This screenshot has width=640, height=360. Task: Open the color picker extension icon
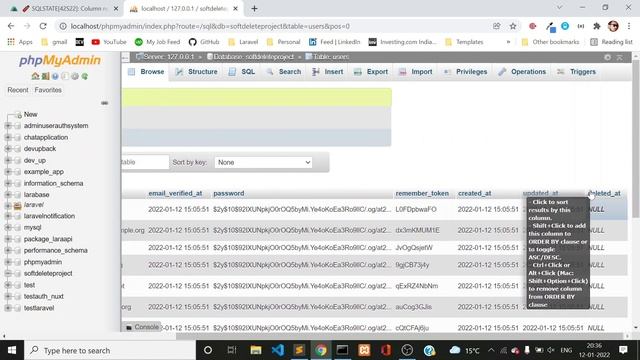coord(551,27)
